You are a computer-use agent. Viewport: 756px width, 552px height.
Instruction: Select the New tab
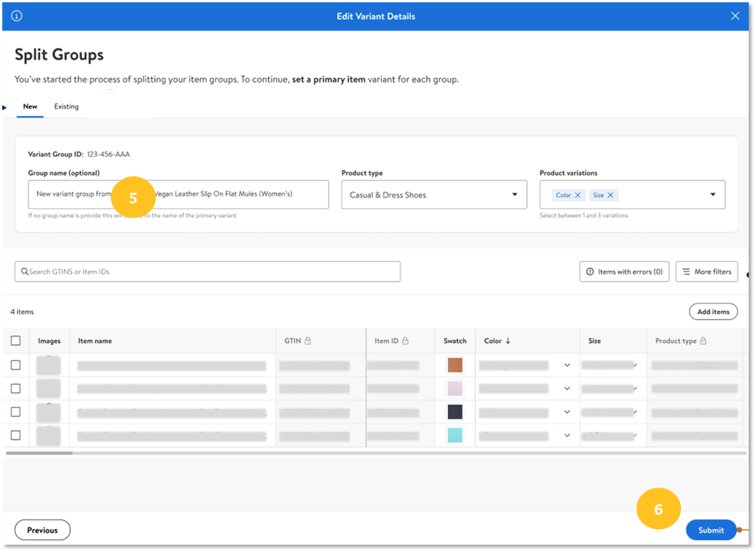click(x=30, y=106)
